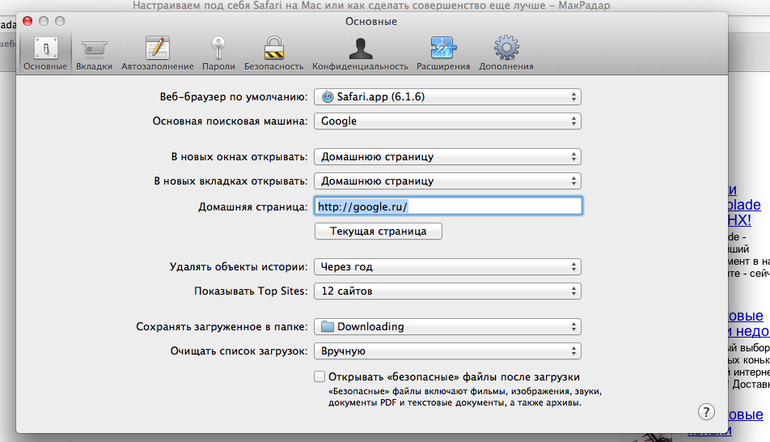Open the Конфиденциальность pane with silhouette icon
The width and height of the screenshot is (770, 442).
click(360, 53)
